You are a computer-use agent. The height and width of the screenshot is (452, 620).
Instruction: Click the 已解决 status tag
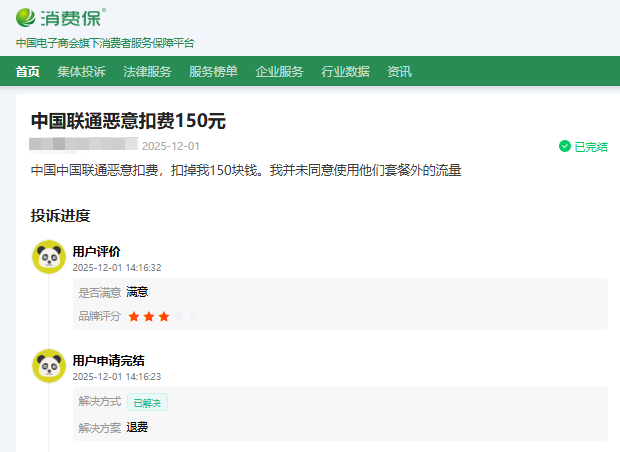(147, 402)
